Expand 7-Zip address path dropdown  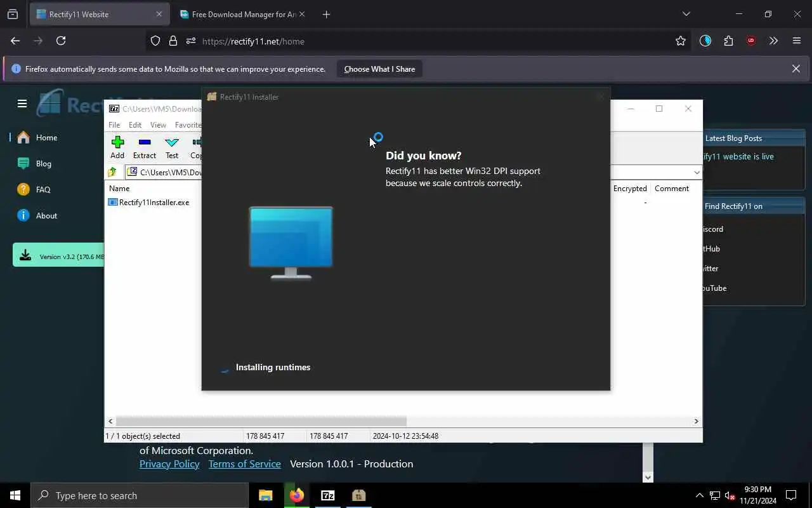point(697,172)
